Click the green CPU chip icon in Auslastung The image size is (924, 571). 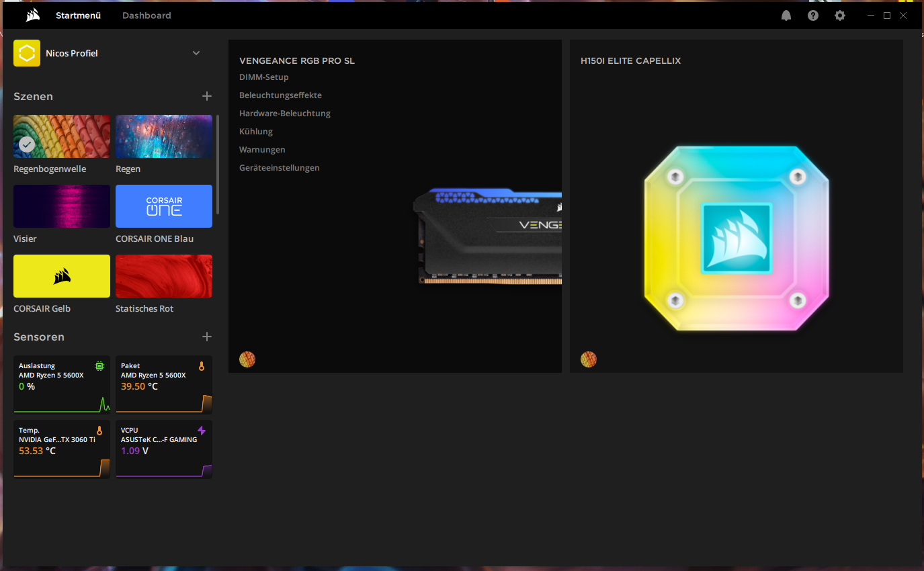[99, 366]
